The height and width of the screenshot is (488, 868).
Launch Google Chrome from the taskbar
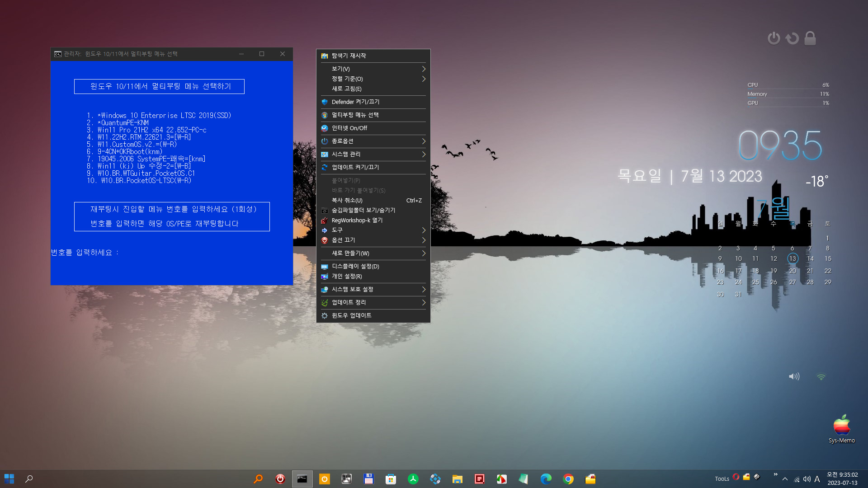tap(568, 479)
